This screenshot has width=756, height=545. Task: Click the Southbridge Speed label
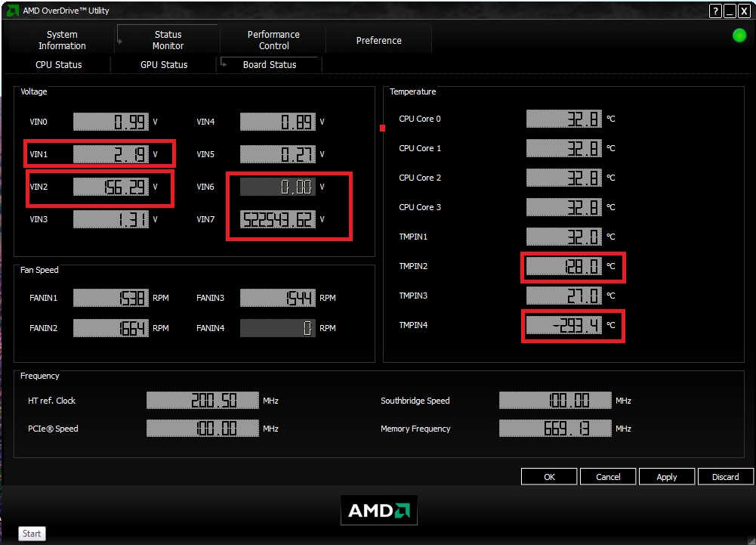coord(415,401)
